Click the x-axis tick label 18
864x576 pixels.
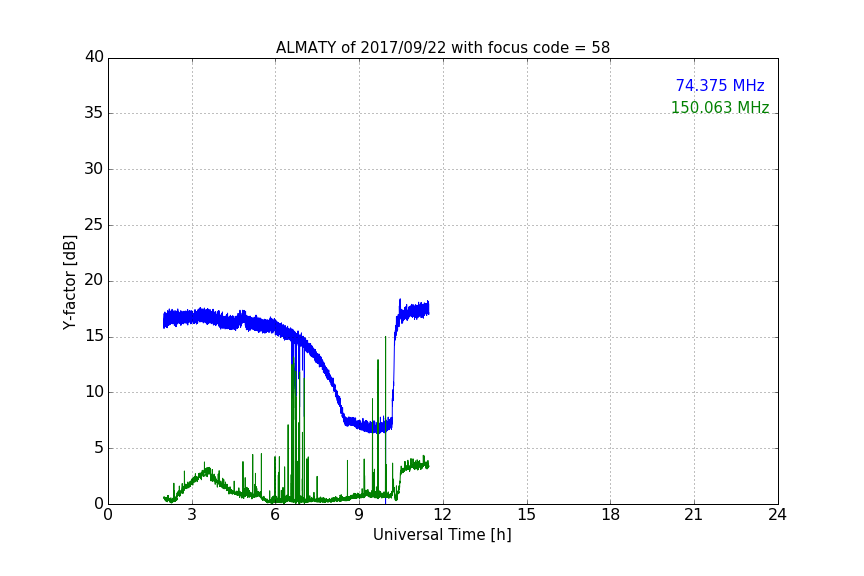pos(611,515)
